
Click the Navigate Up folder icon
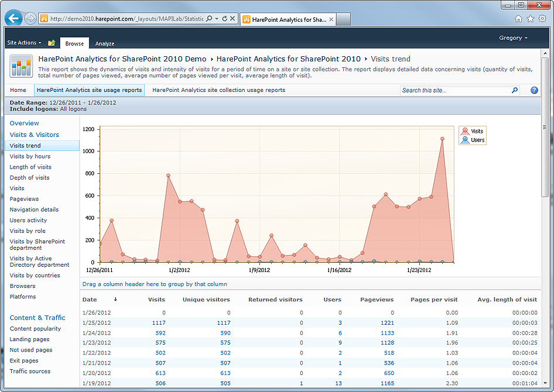click(x=52, y=43)
